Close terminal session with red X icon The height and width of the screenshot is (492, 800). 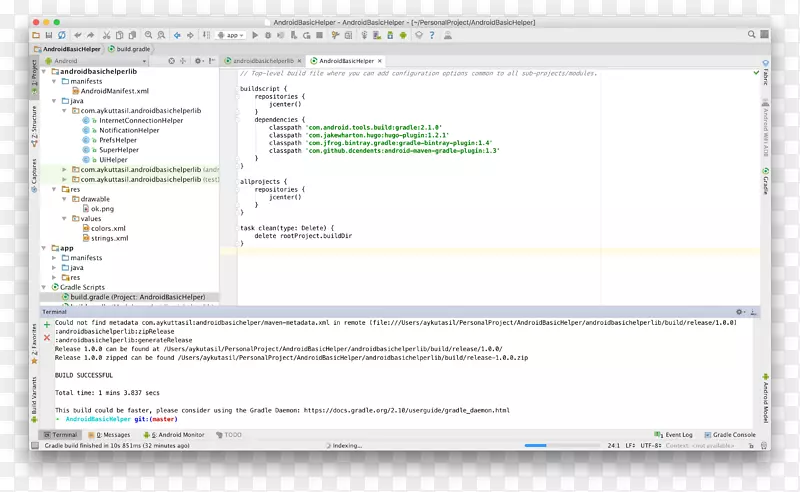47,337
